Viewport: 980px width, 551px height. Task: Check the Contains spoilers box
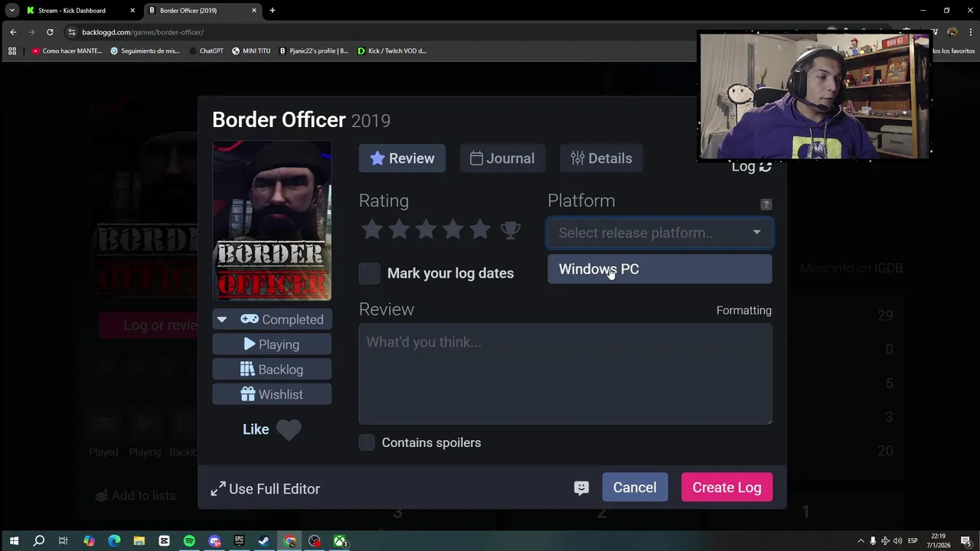coord(367,442)
